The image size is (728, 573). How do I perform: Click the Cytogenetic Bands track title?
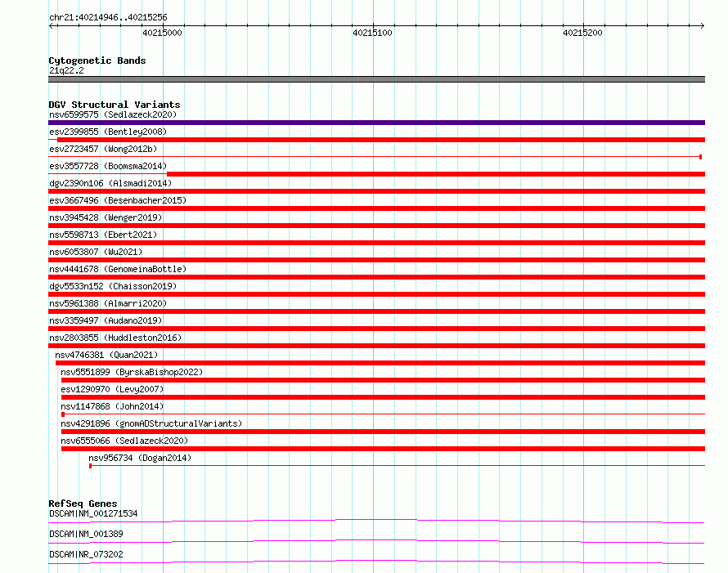pyautogui.click(x=97, y=60)
